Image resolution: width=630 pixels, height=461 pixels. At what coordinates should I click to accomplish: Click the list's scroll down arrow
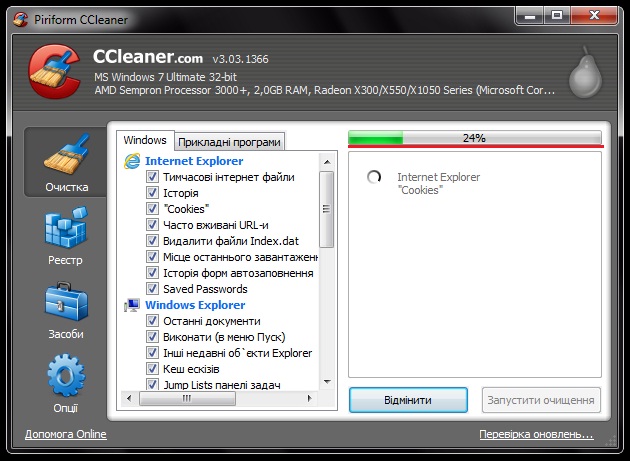click(x=327, y=381)
